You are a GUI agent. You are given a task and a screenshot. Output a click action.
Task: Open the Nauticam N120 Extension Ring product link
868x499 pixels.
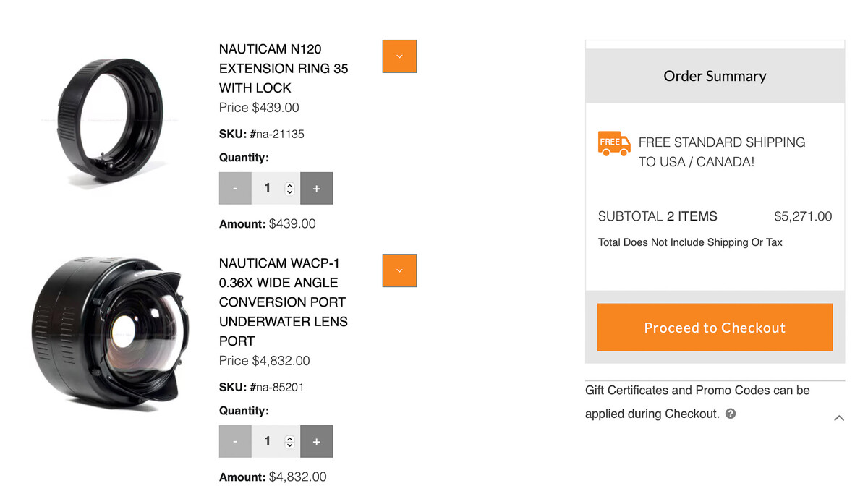pos(284,69)
